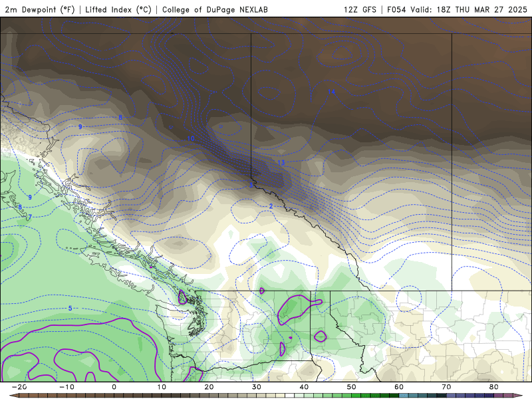Select the '3' contour label on the border
The height and width of the screenshot is (399, 532).
pyautogui.click(x=251, y=186)
